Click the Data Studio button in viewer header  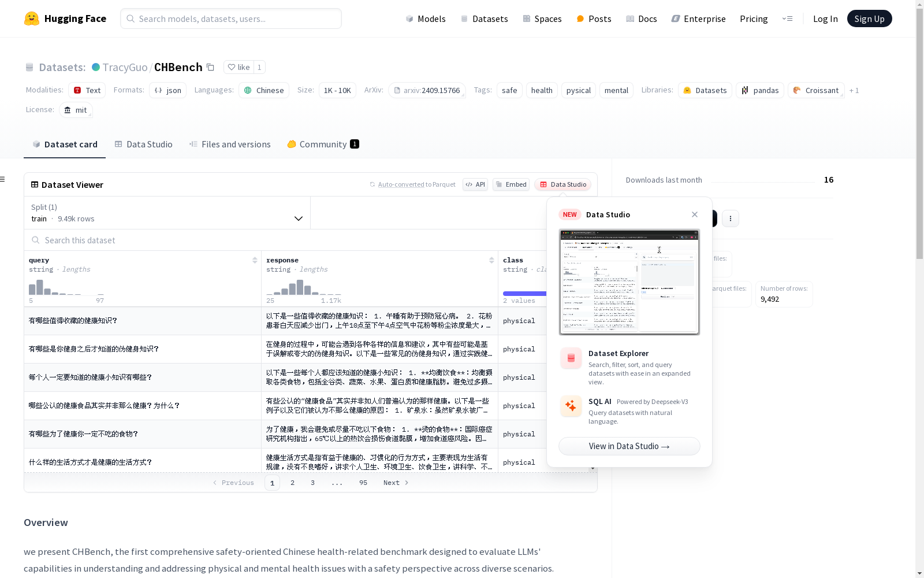562,184
